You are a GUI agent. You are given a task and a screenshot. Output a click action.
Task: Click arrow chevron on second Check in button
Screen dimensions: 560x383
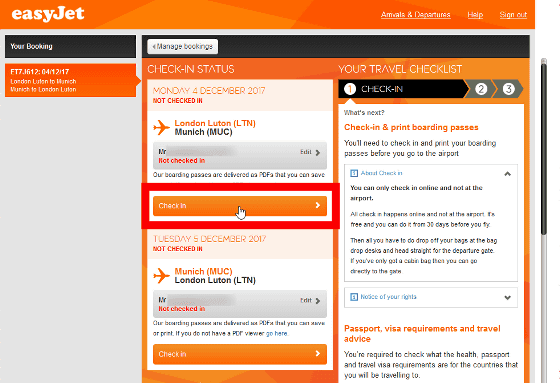[x=318, y=354]
